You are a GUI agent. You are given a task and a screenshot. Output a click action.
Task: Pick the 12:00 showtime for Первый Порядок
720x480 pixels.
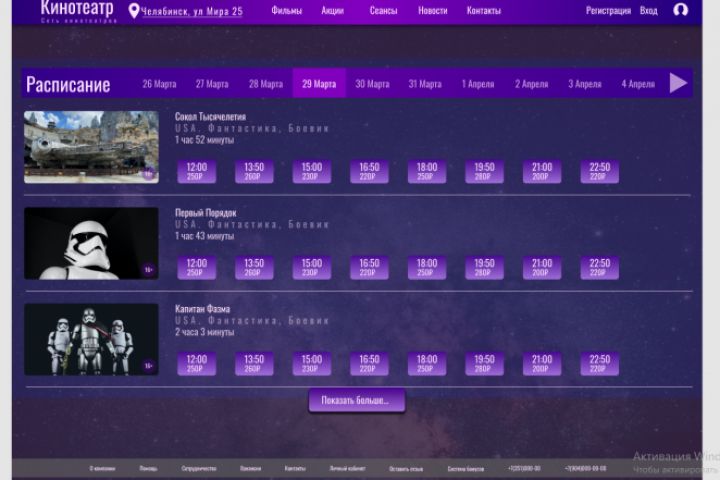pyautogui.click(x=197, y=267)
